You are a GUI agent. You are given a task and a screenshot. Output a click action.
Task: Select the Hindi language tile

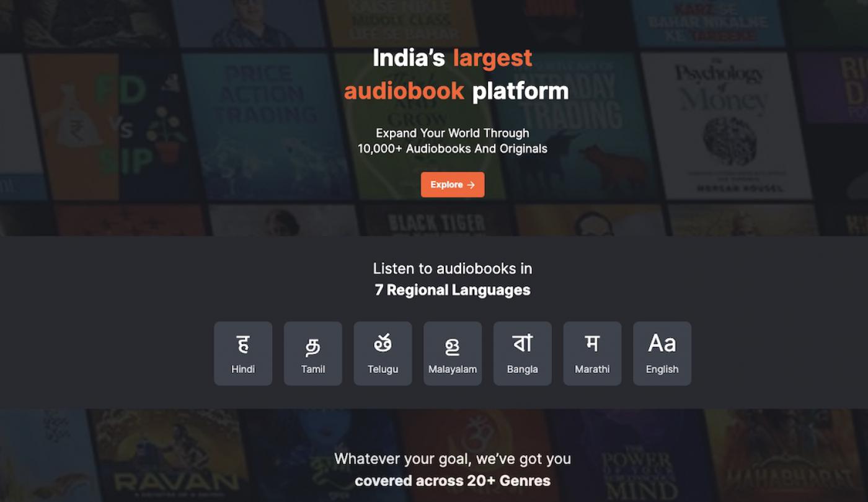coord(243,353)
